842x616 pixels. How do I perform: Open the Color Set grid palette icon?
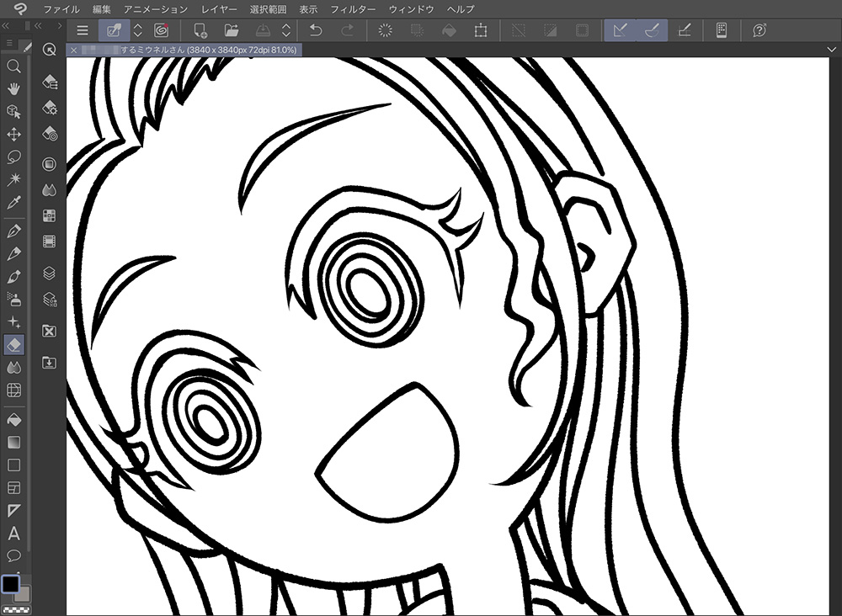point(50,215)
